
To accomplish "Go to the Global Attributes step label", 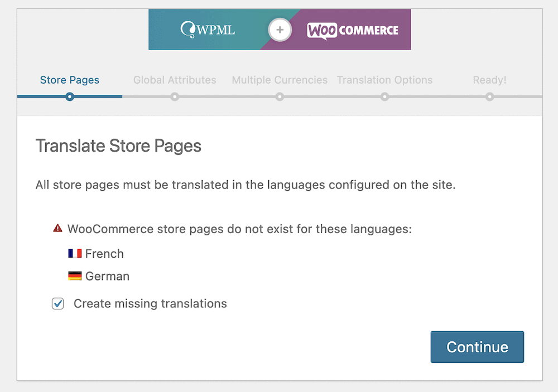I will click(175, 80).
